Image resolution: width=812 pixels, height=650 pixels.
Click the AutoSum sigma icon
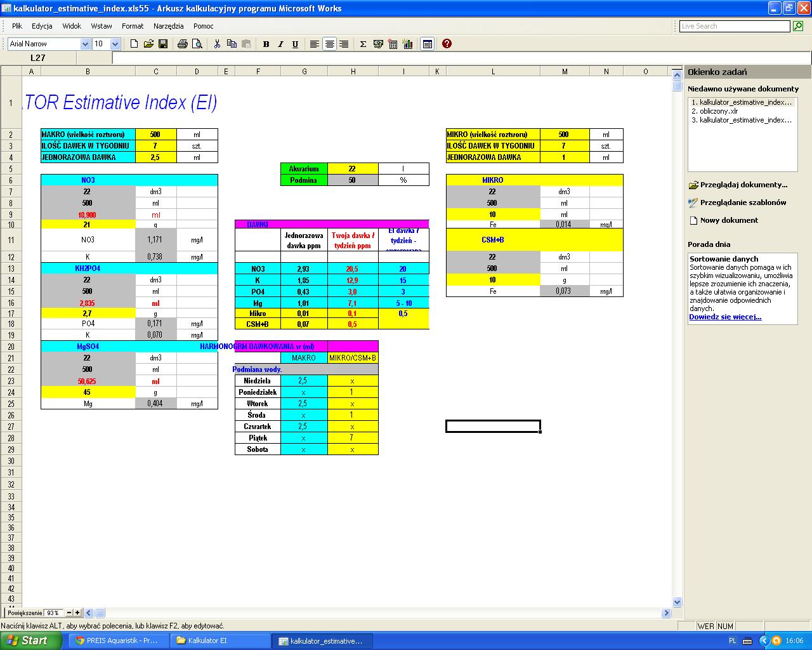(x=363, y=44)
